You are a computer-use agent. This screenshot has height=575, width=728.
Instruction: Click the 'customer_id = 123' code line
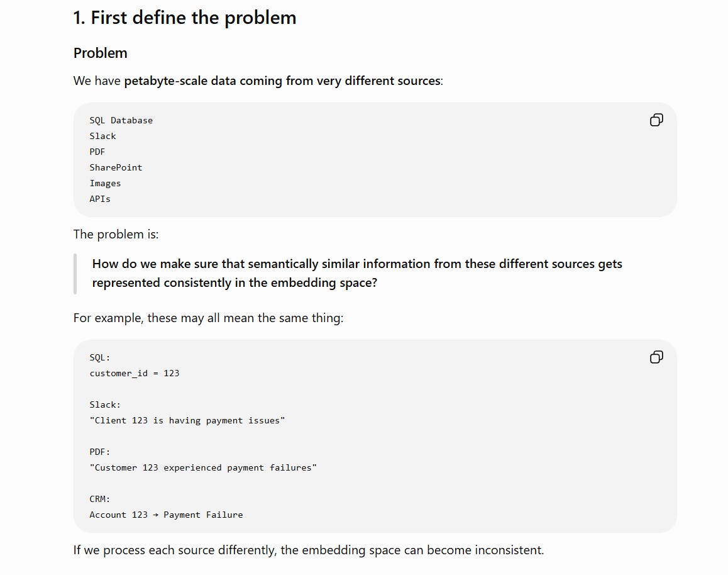(x=134, y=374)
